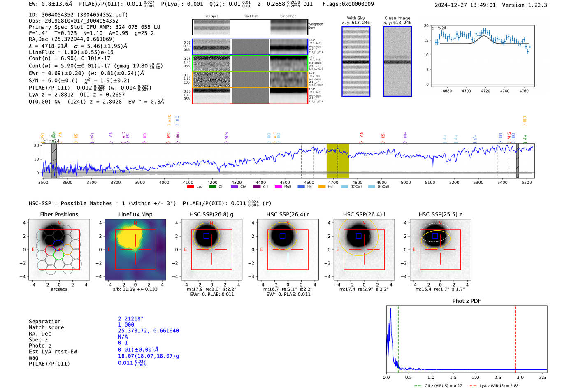576x392 pixels.
Task: Select the Spec z value N/A
Action: click(x=123, y=336)
